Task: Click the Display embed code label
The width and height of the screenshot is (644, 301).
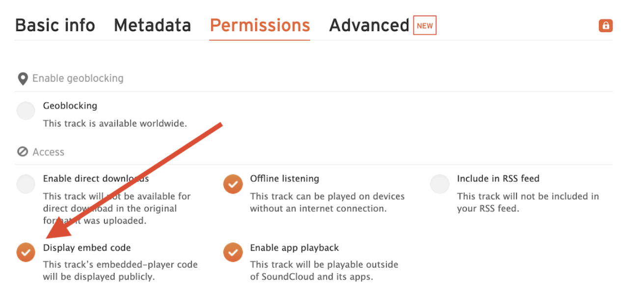Action: pos(87,248)
